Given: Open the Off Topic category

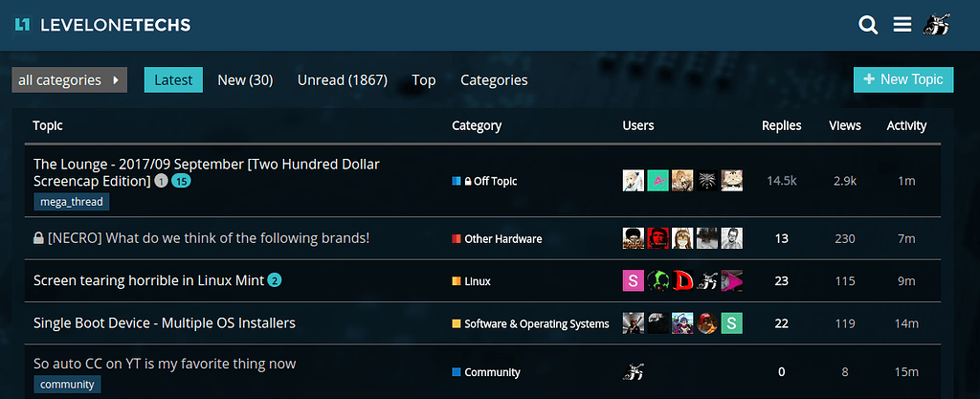Looking at the screenshot, I should (x=485, y=181).
